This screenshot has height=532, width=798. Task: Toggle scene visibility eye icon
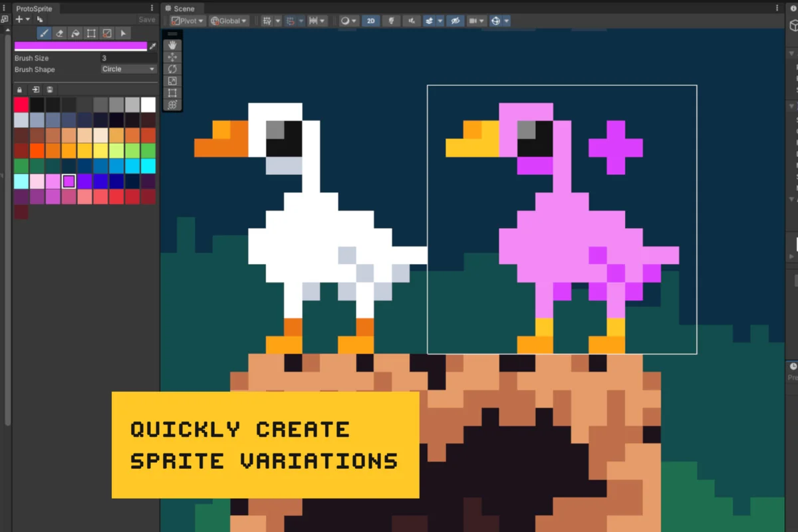pyautogui.click(x=455, y=21)
